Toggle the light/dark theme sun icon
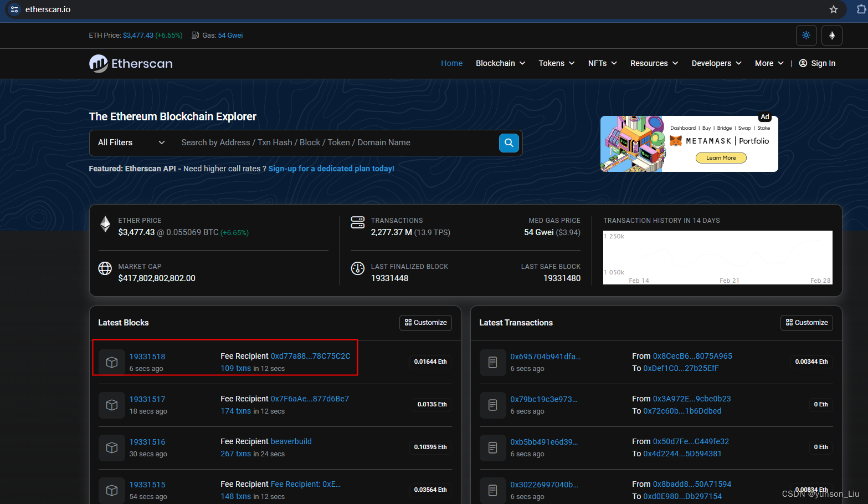Viewport: 868px width, 504px height. coord(806,35)
